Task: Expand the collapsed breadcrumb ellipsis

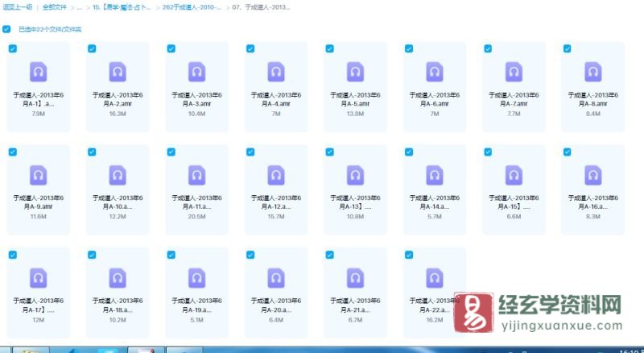Action: 79,6
